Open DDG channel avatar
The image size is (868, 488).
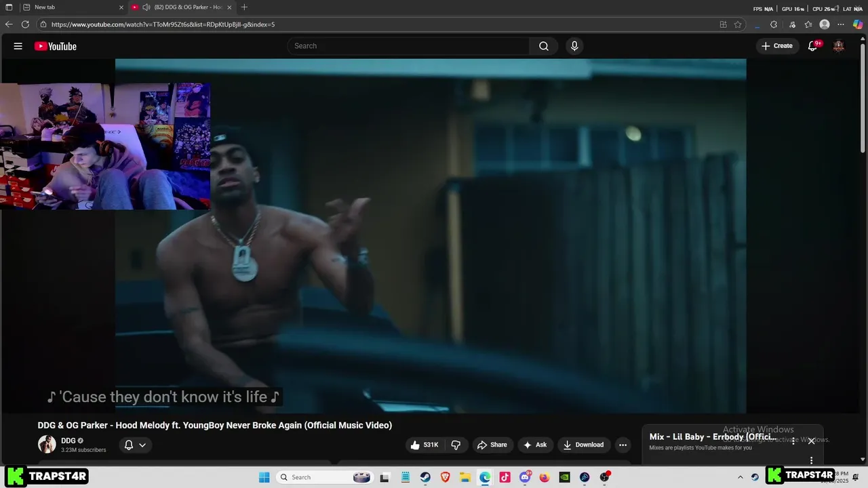[x=47, y=445]
